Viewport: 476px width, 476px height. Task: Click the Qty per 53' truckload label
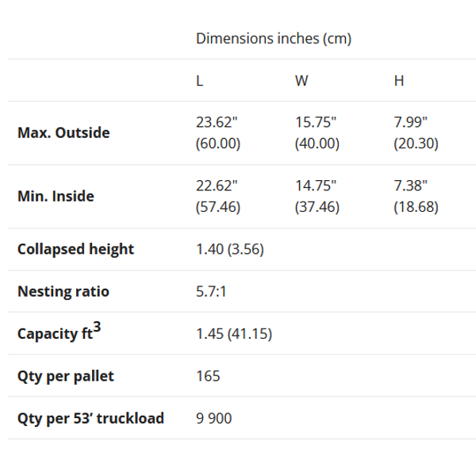click(x=90, y=418)
